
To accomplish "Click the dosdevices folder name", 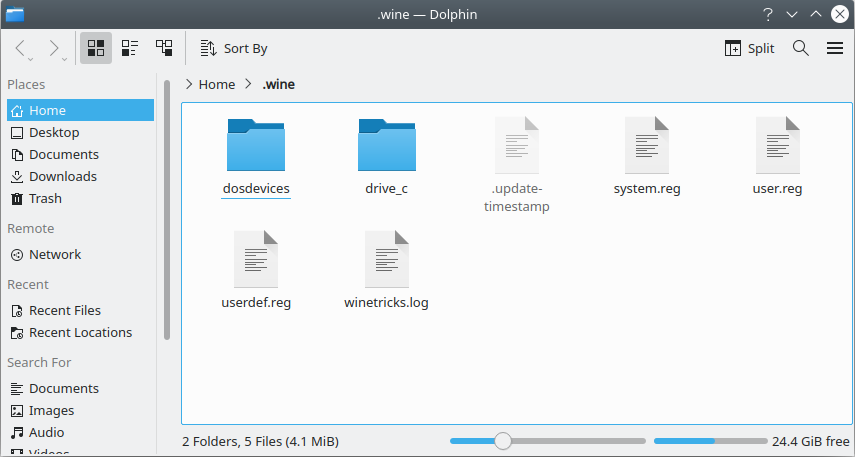I will pyautogui.click(x=256, y=189).
